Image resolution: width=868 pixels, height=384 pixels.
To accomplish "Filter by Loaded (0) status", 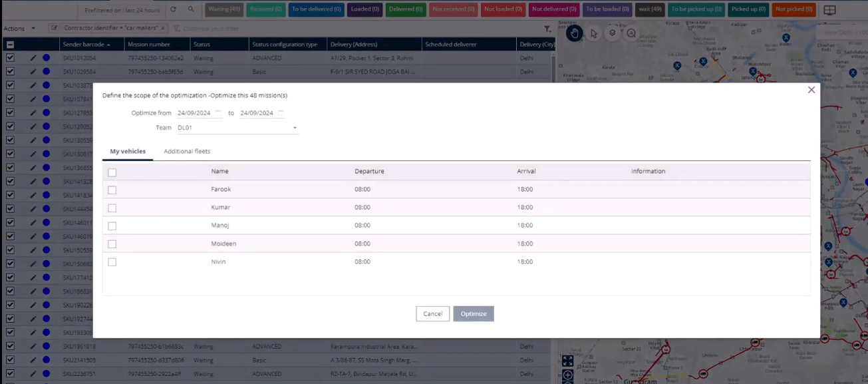I will point(365,9).
